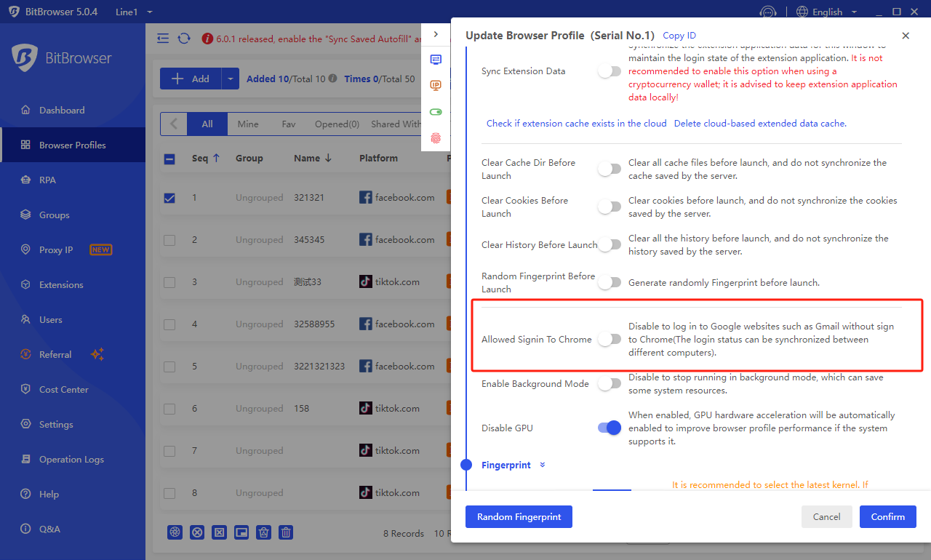This screenshot has height=560, width=931.
Task: Click the red fingerprint icon in side strip
Action: pos(436,137)
